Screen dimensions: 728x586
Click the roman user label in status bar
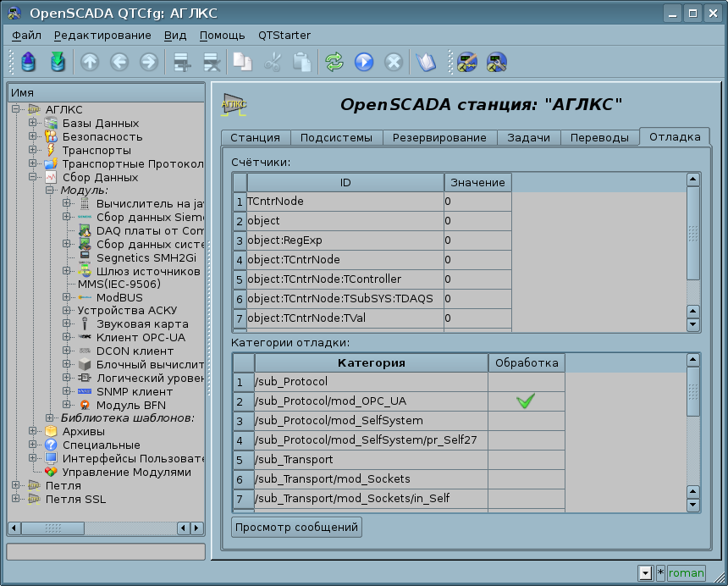(686, 573)
